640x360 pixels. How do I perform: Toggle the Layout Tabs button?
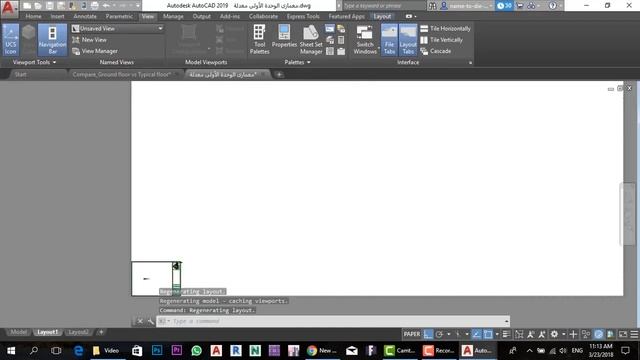coord(408,40)
